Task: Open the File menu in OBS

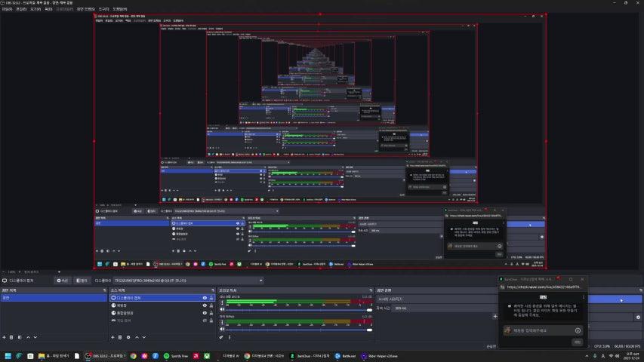Action: 7,8
